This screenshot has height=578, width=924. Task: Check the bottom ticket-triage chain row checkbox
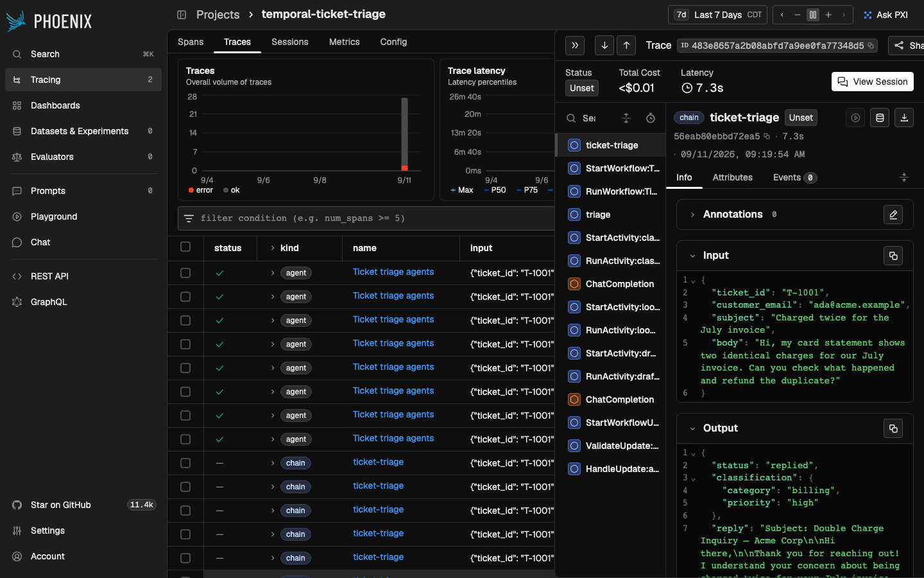(x=185, y=558)
